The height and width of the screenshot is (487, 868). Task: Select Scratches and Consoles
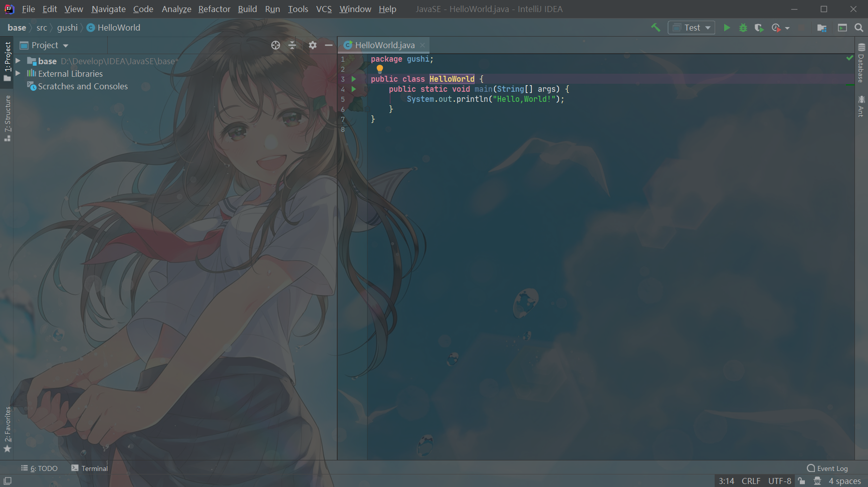click(x=83, y=86)
